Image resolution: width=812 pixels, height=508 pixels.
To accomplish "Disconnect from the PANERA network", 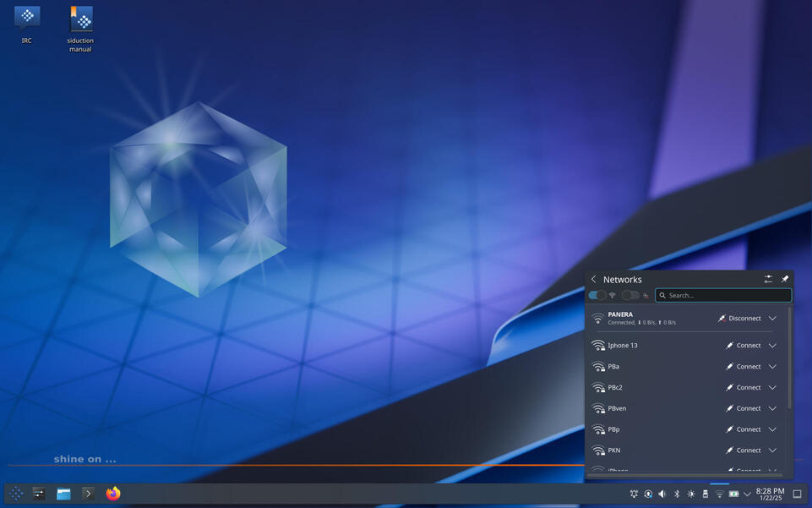I will (x=739, y=319).
